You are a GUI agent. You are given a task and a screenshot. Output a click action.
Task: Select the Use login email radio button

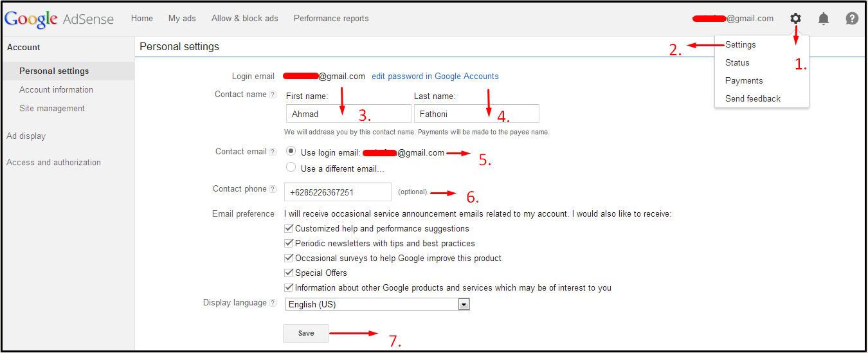[291, 152]
